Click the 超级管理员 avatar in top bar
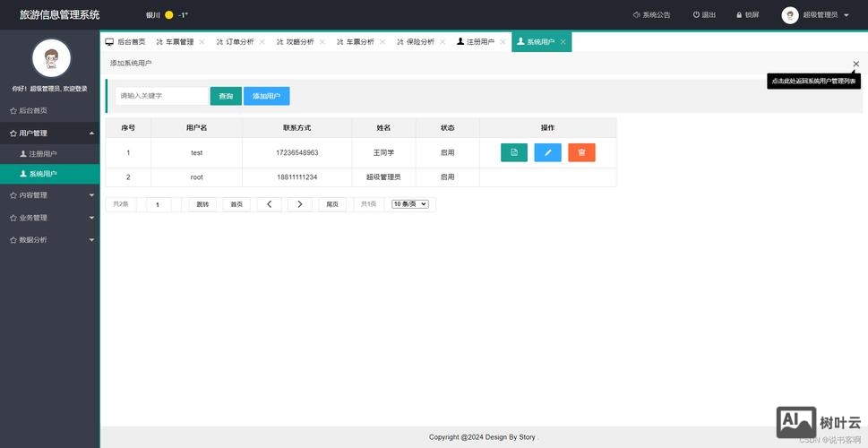 pyautogui.click(x=789, y=15)
